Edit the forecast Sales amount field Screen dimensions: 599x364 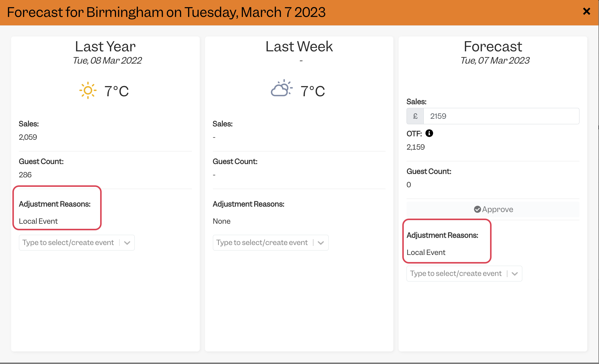click(501, 116)
